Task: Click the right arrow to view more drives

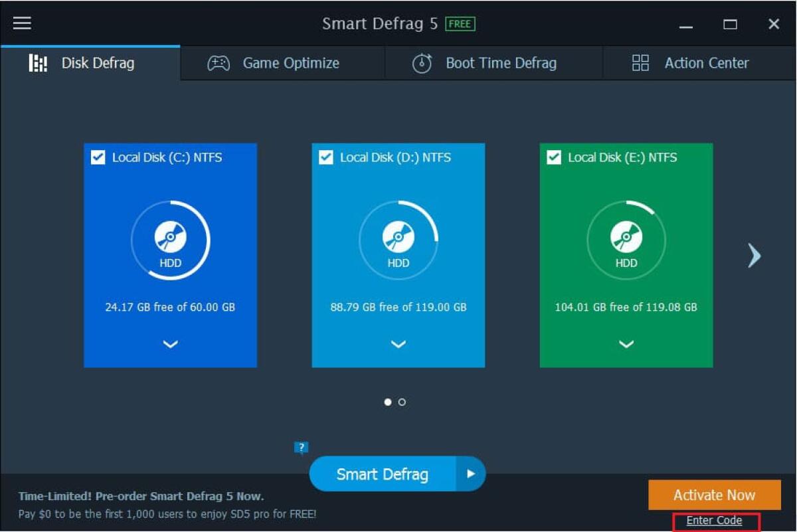Action: coord(754,256)
